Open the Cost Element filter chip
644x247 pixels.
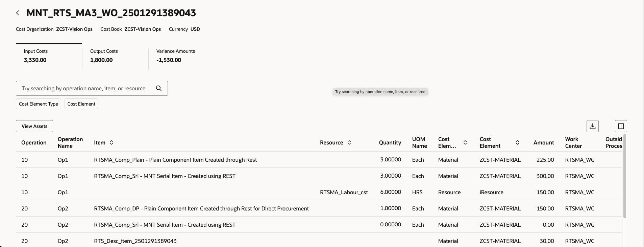tap(81, 104)
